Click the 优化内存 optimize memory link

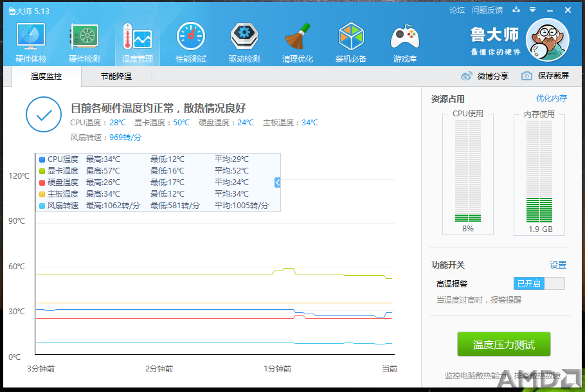pyautogui.click(x=552, y=98)
